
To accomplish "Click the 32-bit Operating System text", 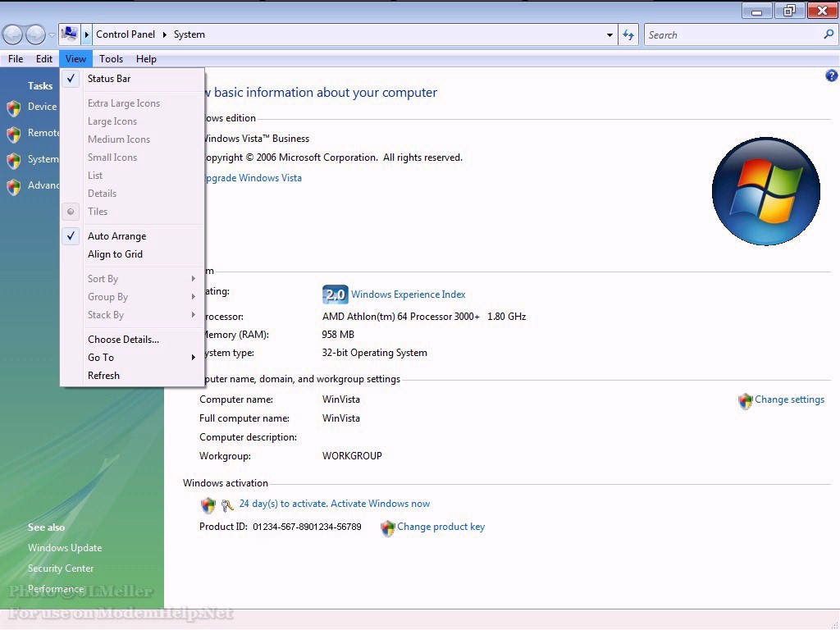I will point(374,353).
